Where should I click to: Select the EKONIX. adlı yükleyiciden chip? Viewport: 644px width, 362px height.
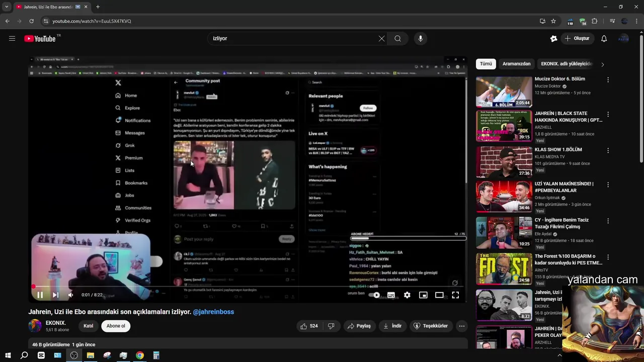[x=567, y=64]
